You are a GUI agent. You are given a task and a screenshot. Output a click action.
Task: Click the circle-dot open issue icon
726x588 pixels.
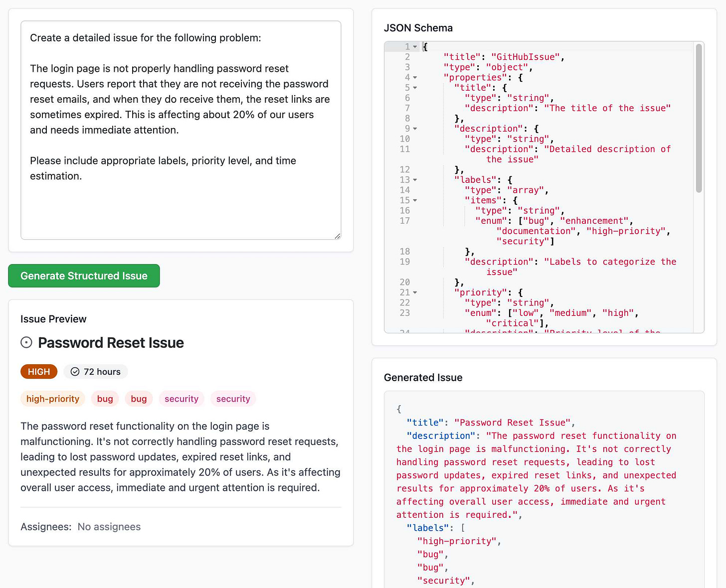coord(26,342)
